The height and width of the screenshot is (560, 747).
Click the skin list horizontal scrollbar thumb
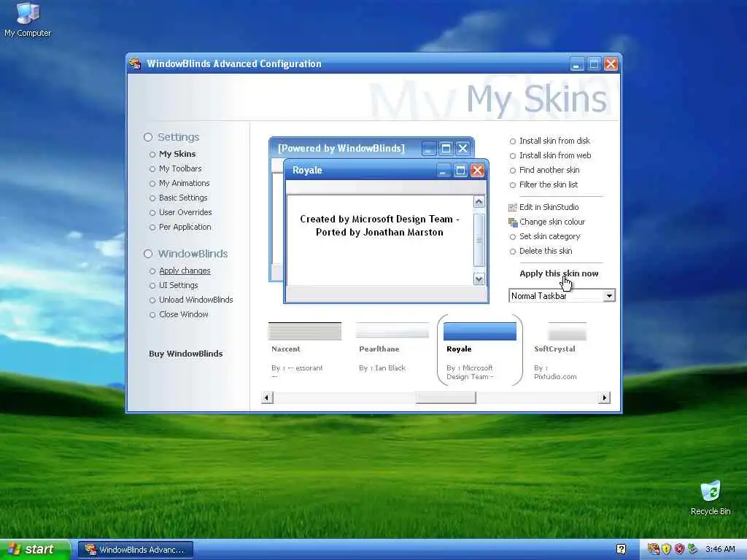tap(446, 397)
